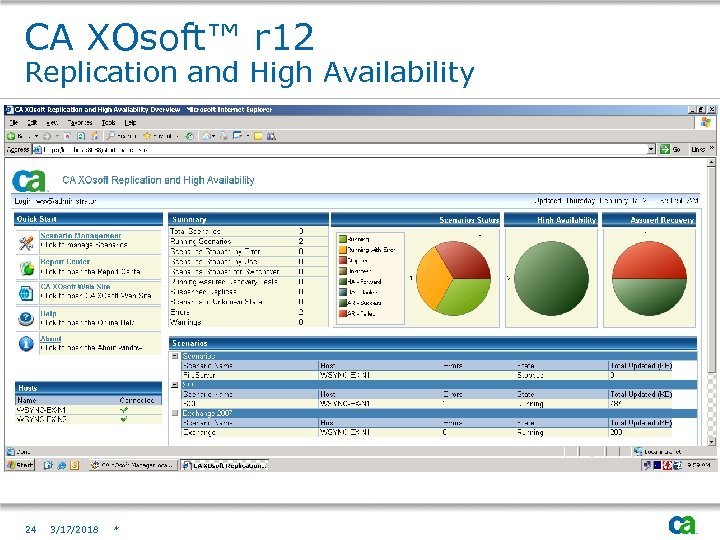Stop page loading with the red X icon
This screenshot has height=540, width=720.
coord(68,136)
